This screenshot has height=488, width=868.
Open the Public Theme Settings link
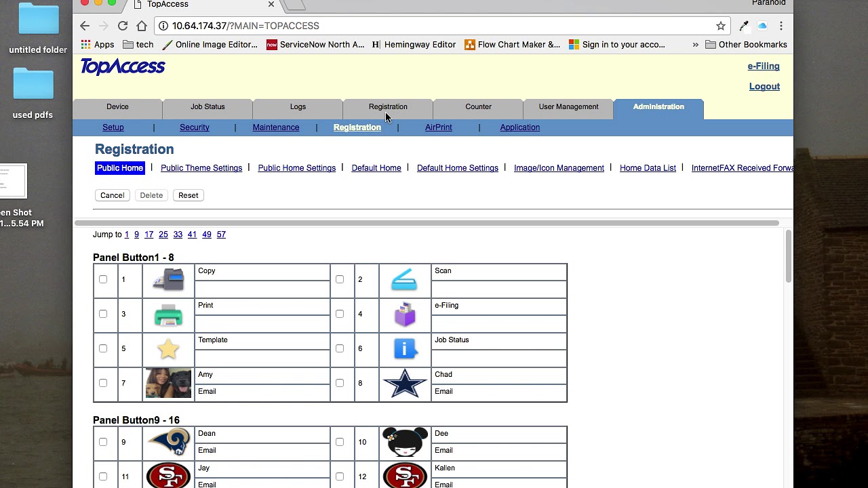tap(201, 168)
